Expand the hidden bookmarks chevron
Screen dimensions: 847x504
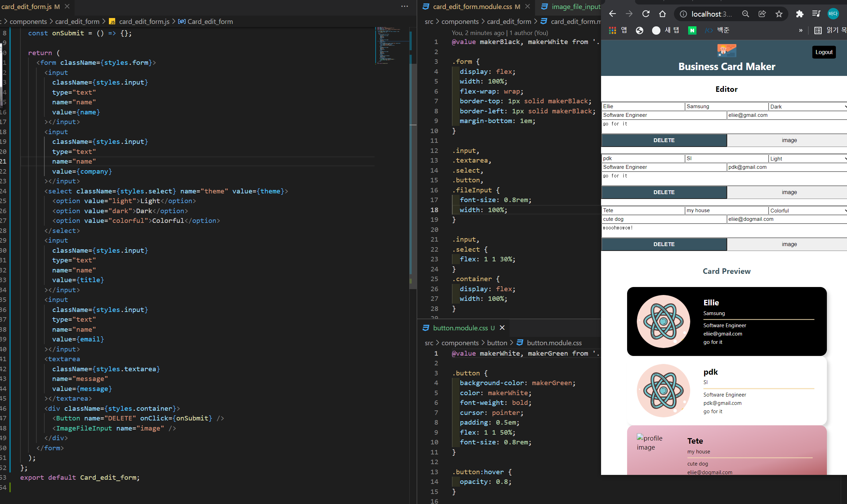pos(801,31)
